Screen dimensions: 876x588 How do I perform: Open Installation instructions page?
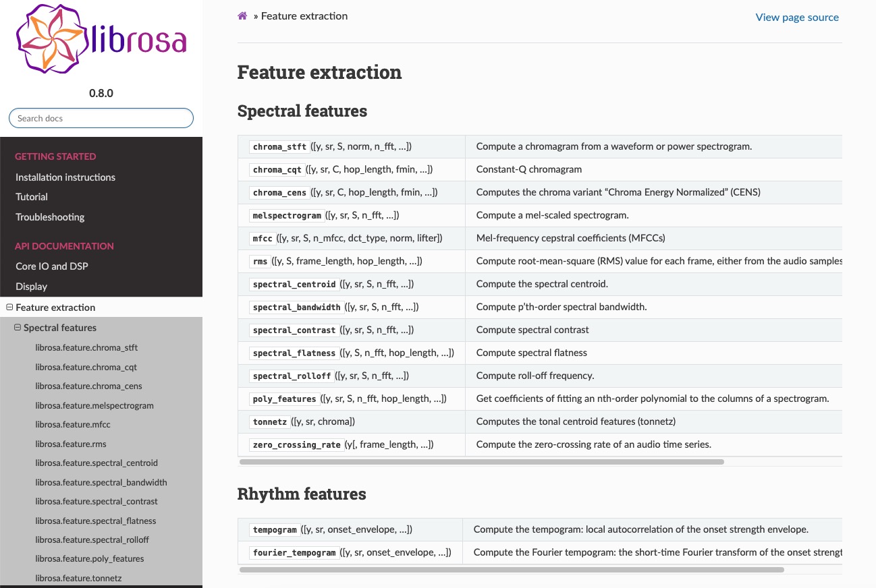pyautogui.click(x=65, y=177)
